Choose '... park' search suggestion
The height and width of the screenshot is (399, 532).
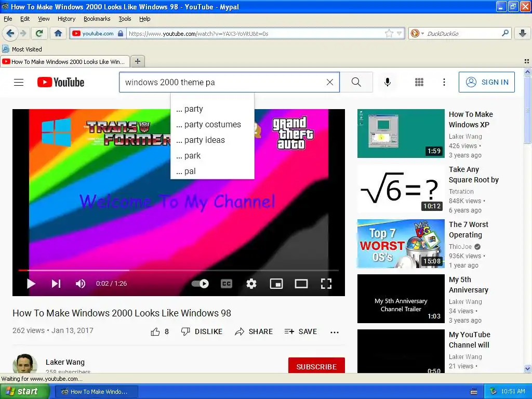click(212, 156)
